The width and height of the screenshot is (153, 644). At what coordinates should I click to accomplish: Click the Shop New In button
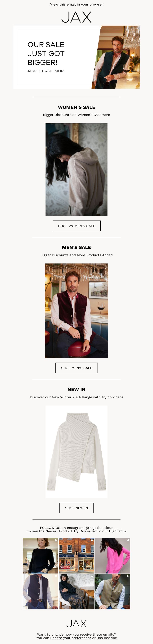pyautogui.click(x=76, y=508)
